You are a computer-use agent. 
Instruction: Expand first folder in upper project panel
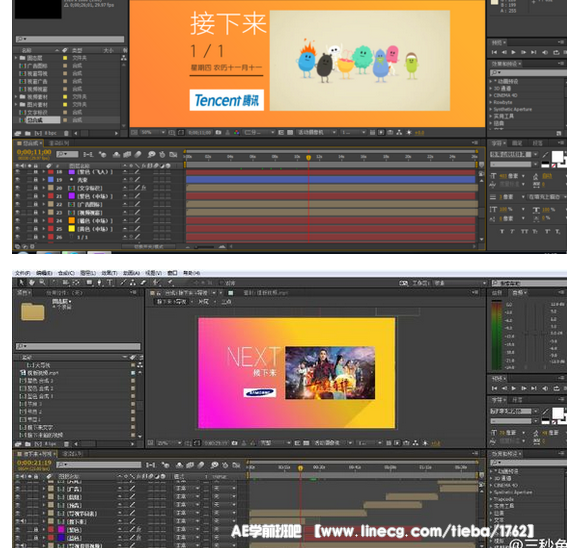(x=16, y=58)
